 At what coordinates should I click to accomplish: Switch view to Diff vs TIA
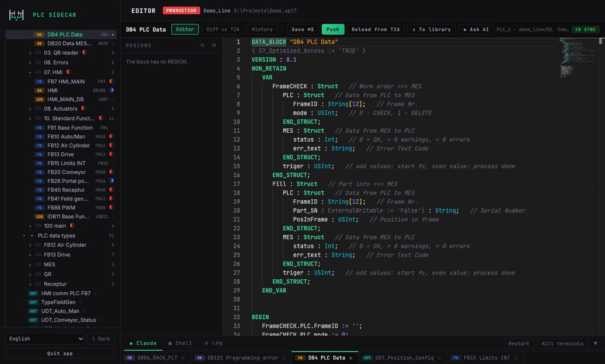[x=223, y=29]
